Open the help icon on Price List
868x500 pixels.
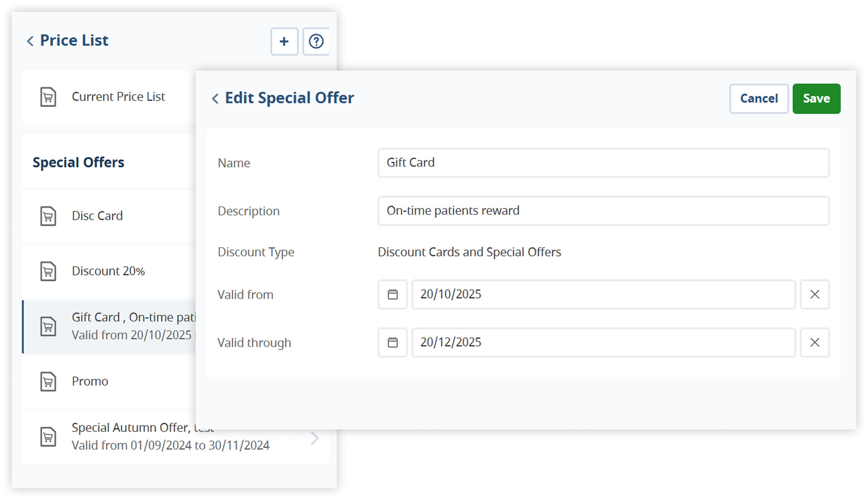316,41
